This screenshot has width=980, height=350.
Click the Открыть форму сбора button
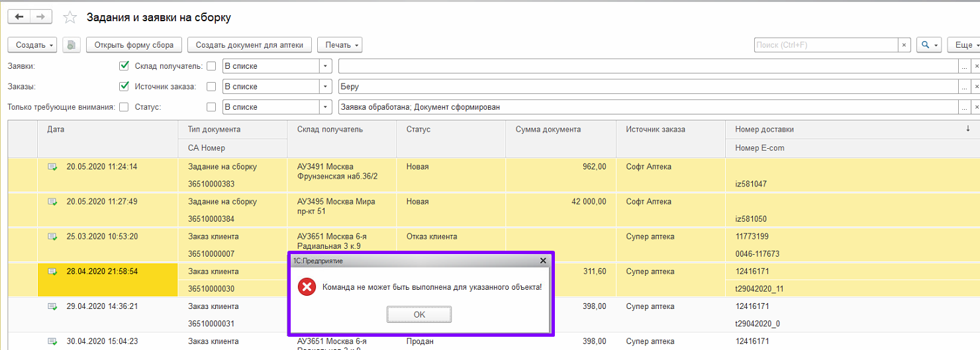(x=134, y=45)
